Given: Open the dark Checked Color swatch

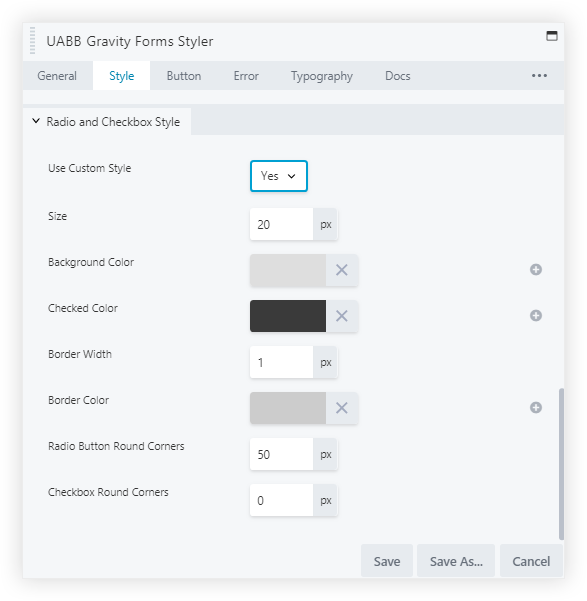Looking at the screenshot, I should click(288, 316).
